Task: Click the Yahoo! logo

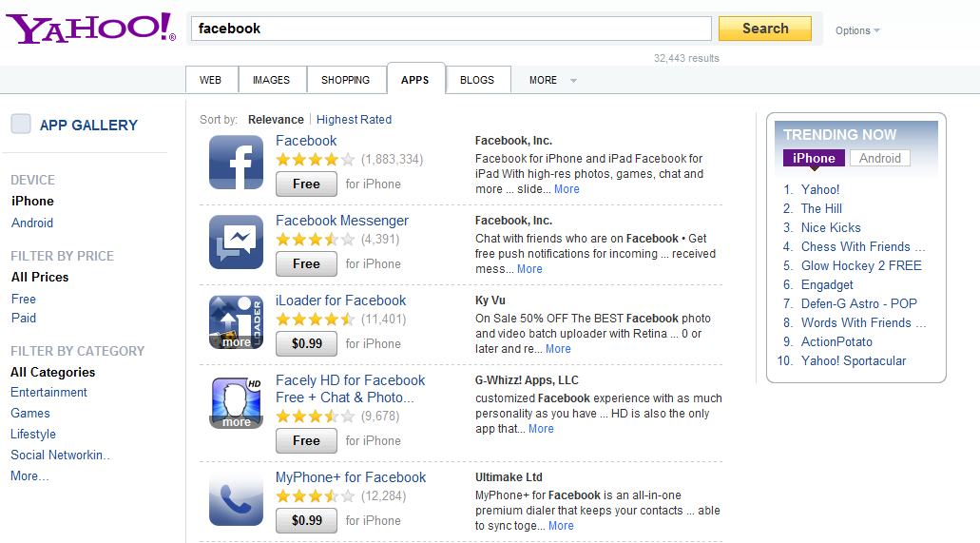Action: tap(90, 29)
